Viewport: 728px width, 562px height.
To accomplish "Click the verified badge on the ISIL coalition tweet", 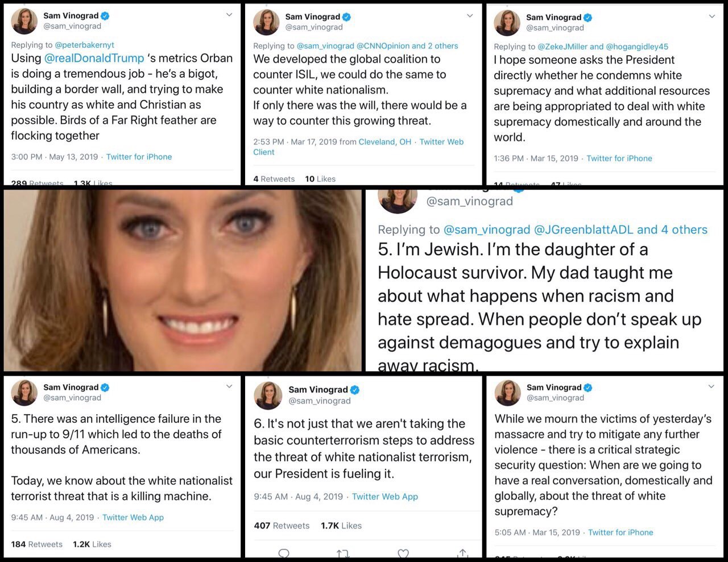I will tap(346, 17).
